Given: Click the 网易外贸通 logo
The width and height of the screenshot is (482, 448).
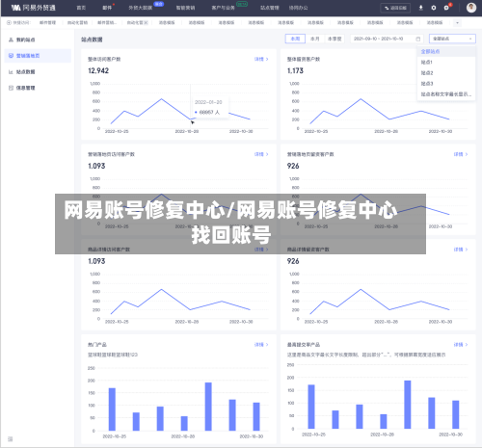Looking at the screenshot, I should pyautogui.click(x=34, y=8).
